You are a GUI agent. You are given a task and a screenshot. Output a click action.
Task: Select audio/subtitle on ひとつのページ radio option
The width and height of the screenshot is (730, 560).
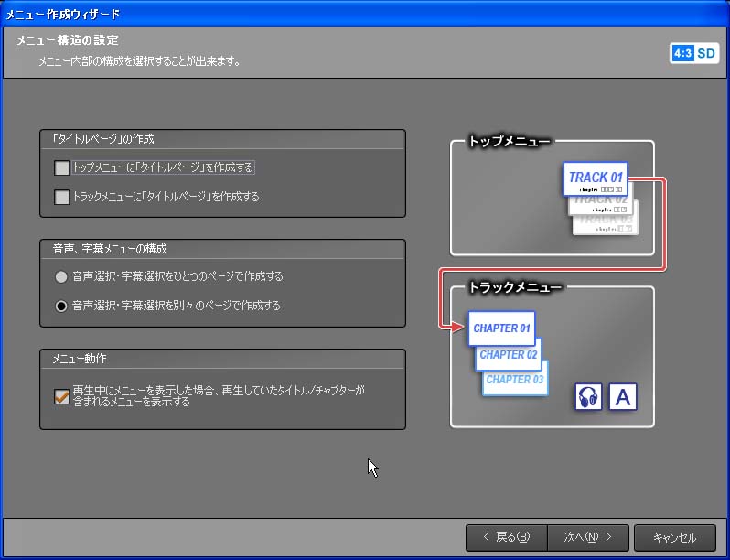point(61,276)
